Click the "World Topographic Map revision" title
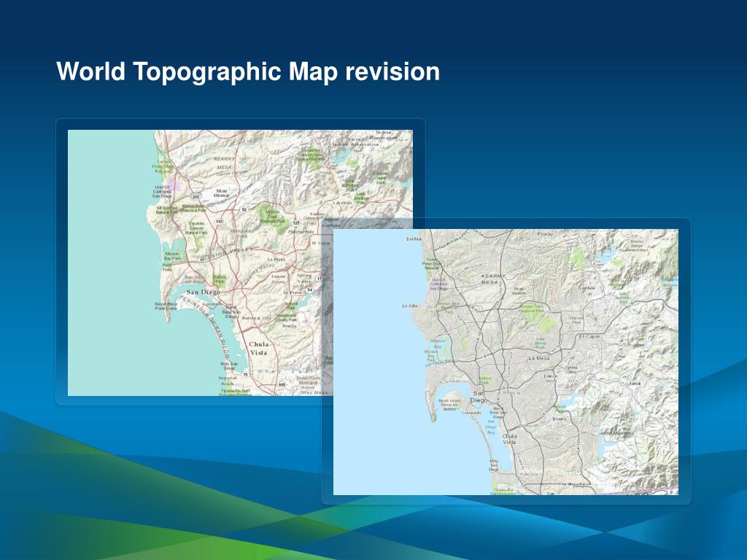 point(248,71)
